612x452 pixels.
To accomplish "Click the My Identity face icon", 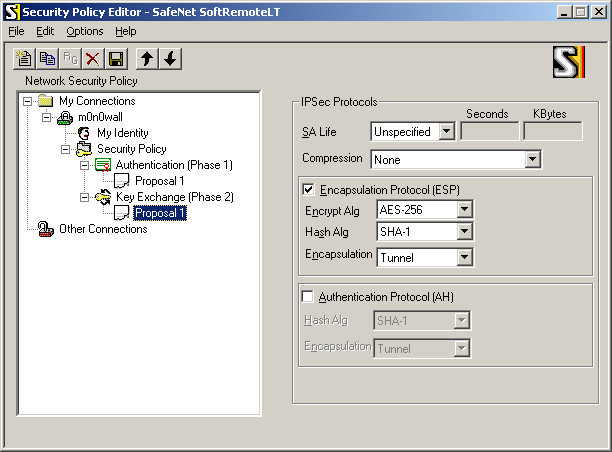I will pos(84,133).
